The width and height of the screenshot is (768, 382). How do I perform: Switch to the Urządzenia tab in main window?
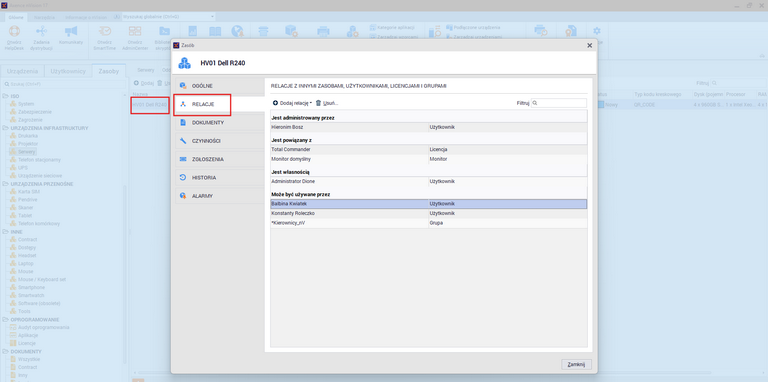23,71
